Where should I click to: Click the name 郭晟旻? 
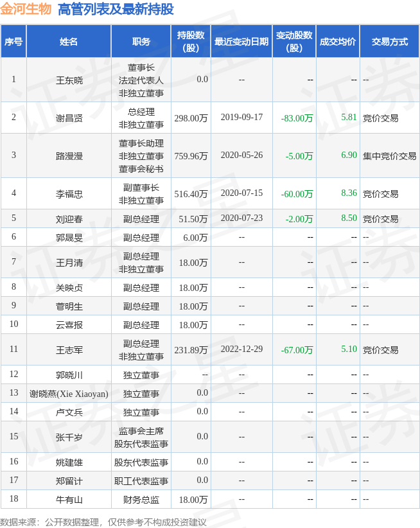(x=69, y=238)
